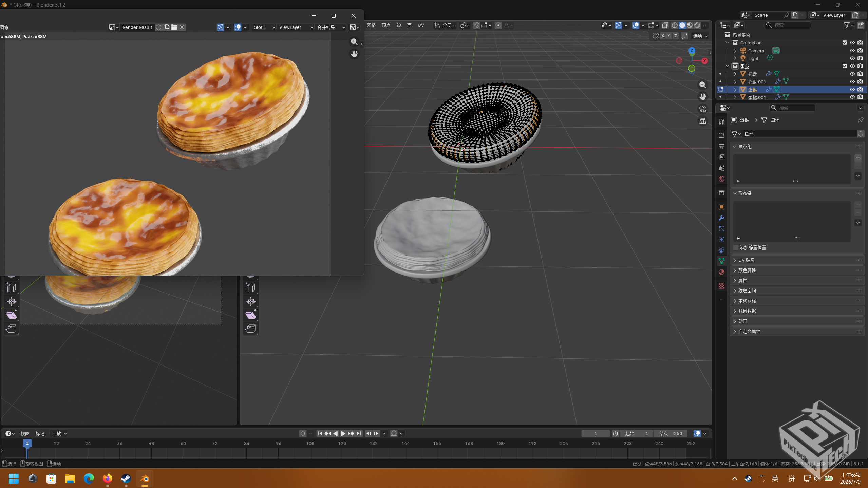Expand the UV 贴图 panel
This screenshot has height=488, width=868.
(x=796, y=260)
